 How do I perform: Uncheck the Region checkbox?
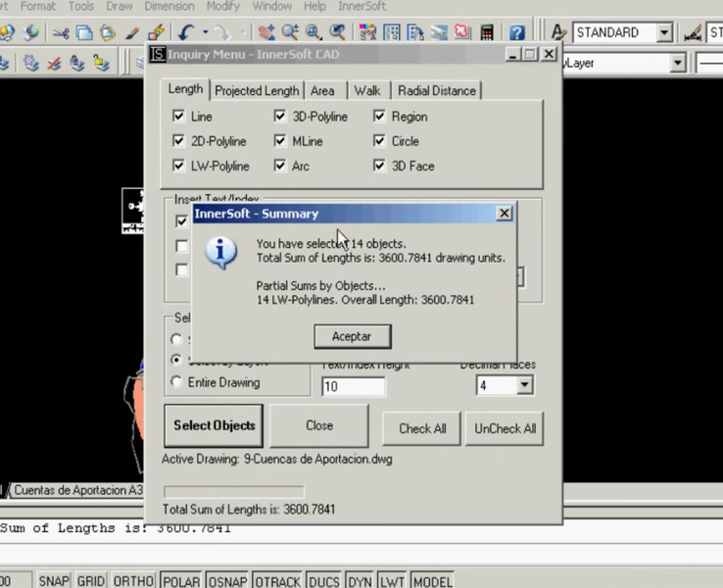[x=379, y=116]
